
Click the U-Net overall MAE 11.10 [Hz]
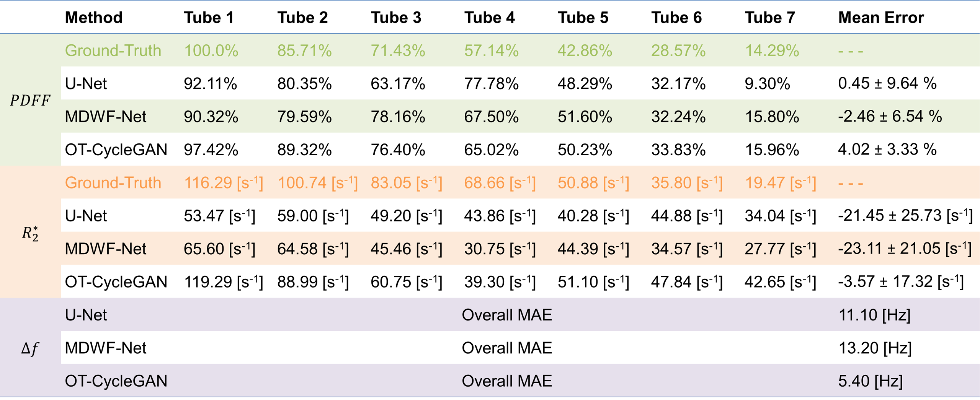click(x=874, y=315)
